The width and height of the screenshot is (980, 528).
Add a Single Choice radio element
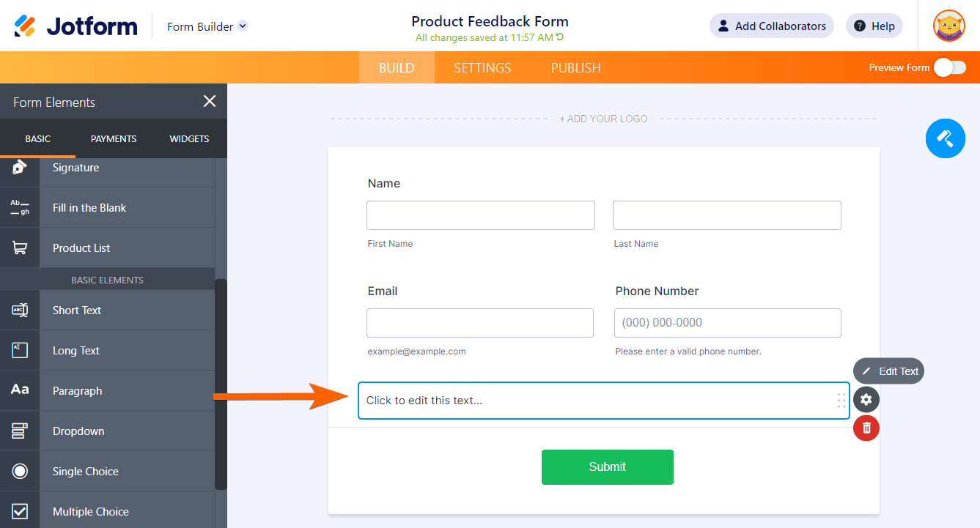85,472
